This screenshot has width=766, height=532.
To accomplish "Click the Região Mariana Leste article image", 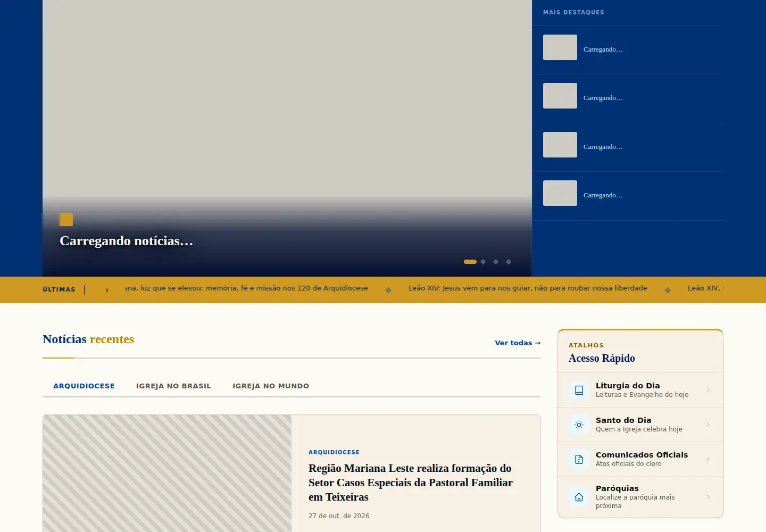I will (x=167, y=473).
